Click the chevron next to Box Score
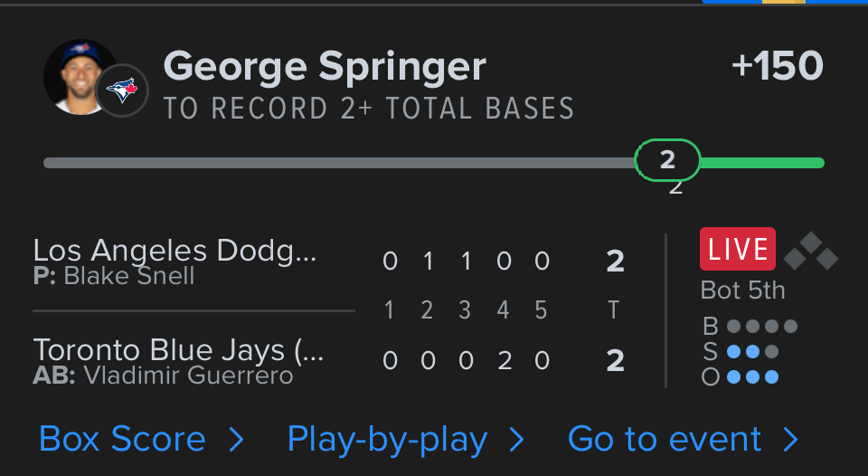The height and width of the screenshot is (476, 868). tap(236, 440)
